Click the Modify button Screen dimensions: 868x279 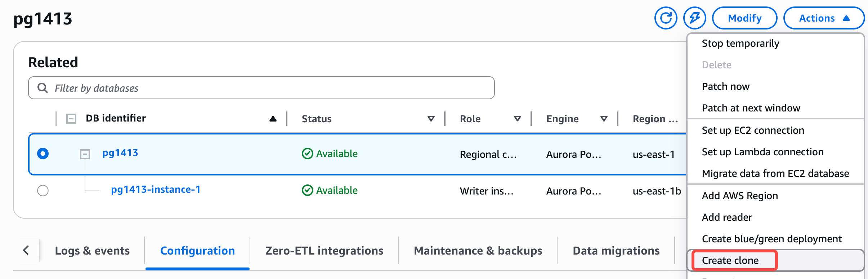tap(744, 18)
